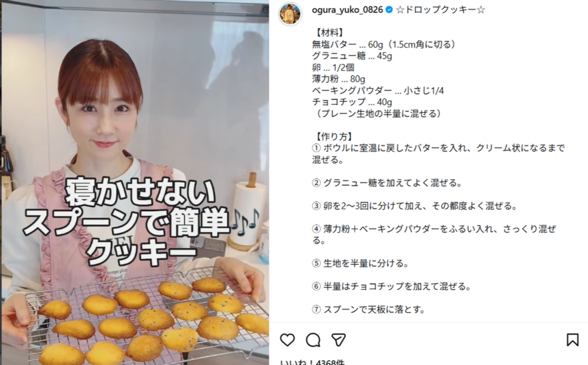This screenshot has height=365, width=588.
Task: Click step ② グラニュー糖を加えてよく混ぜる
Action: [x=387, y=183]
